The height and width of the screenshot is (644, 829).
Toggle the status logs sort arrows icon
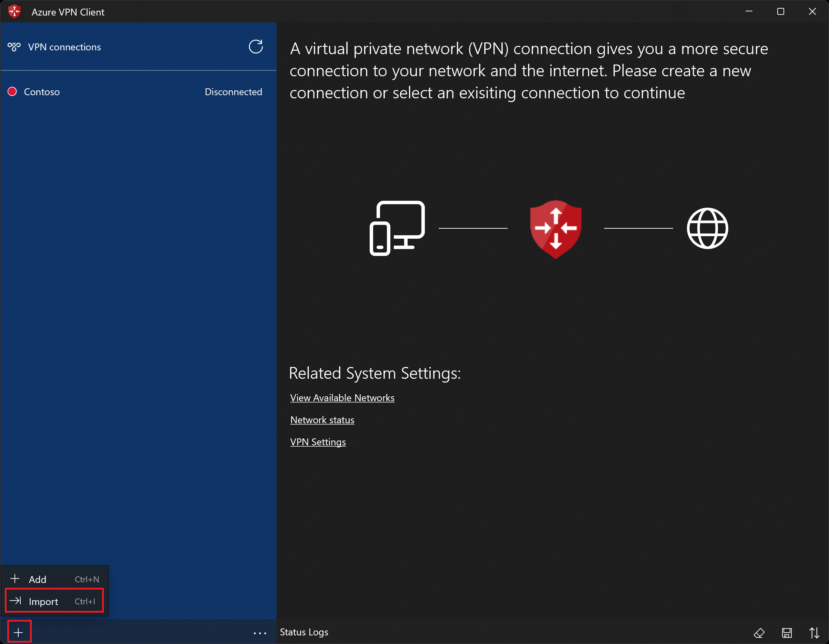click(x=815, y=633)
